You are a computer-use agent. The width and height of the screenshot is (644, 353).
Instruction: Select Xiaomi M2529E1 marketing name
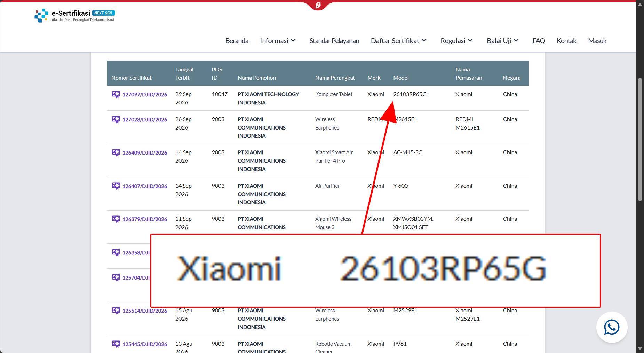pos(468,314)
